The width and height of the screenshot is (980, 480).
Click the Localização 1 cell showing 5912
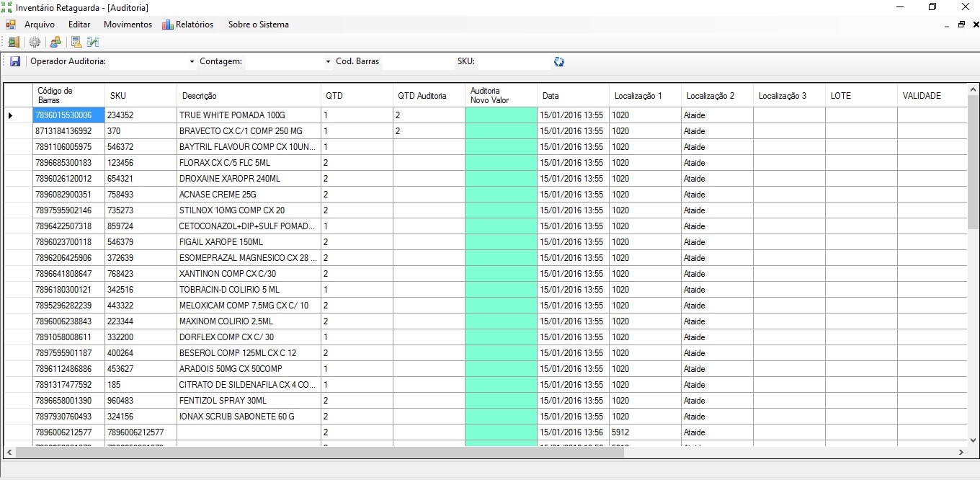(x=645, y=432)
